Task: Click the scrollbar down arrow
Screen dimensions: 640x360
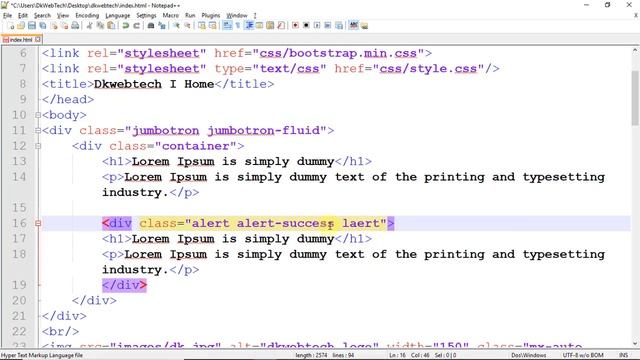Action: (x=635, y=344)
